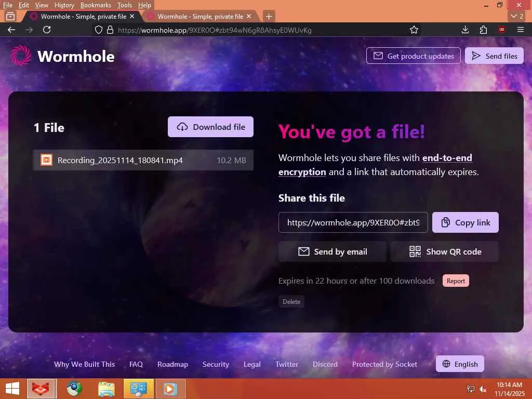Open the File menu
The height and width of the screenshot is (399, 532).
pos(7,5)
